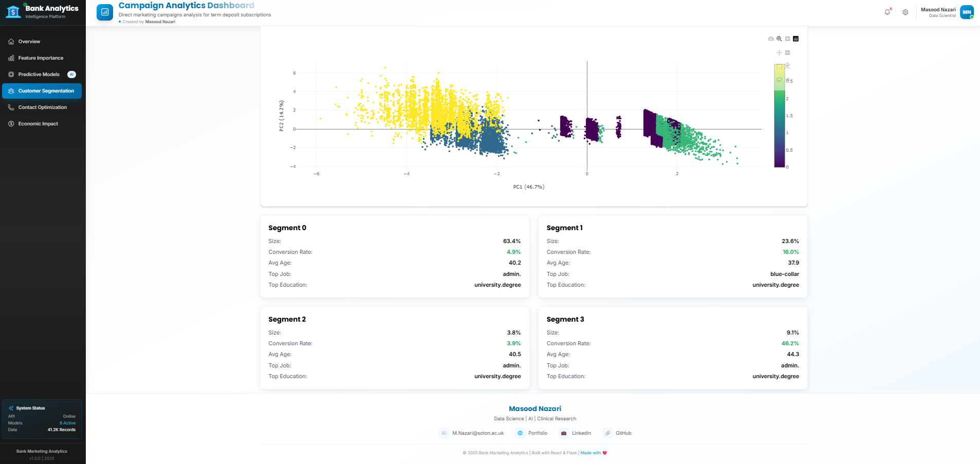Open the notifications bell
Image resolution: width=980 pixels, height=464 pixels.
(887, 12)
